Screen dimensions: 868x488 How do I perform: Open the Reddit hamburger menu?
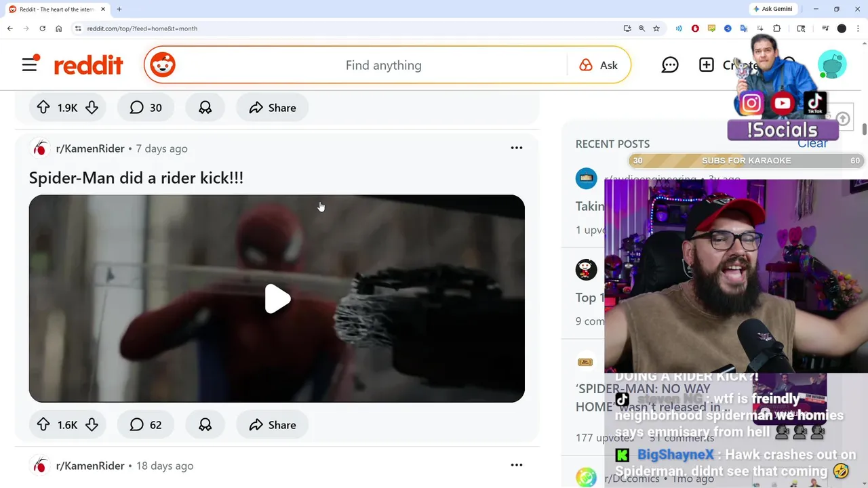pyautogui.click(x=30, y=64)
